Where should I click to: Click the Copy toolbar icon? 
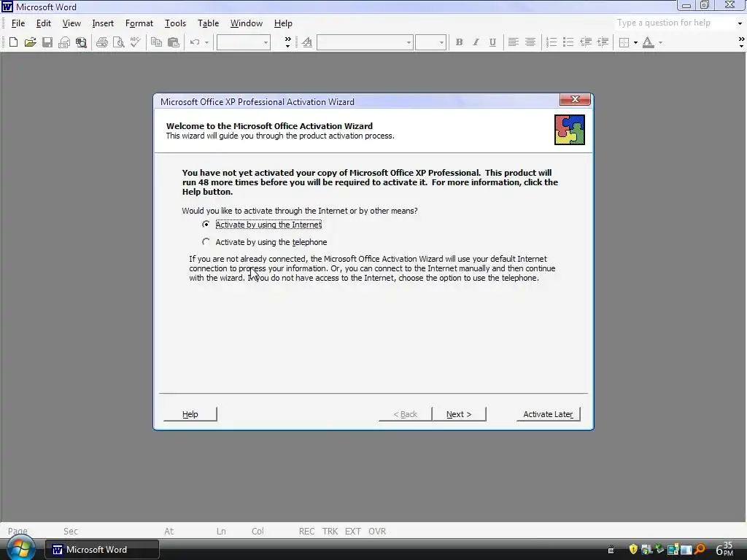point(156,42)
